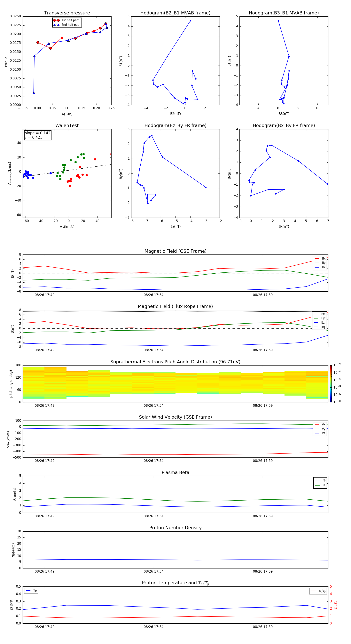Click 'Pt(nPa)' y-axis label
The height and width of the screenshot is (644, 351).
(6, 61)
